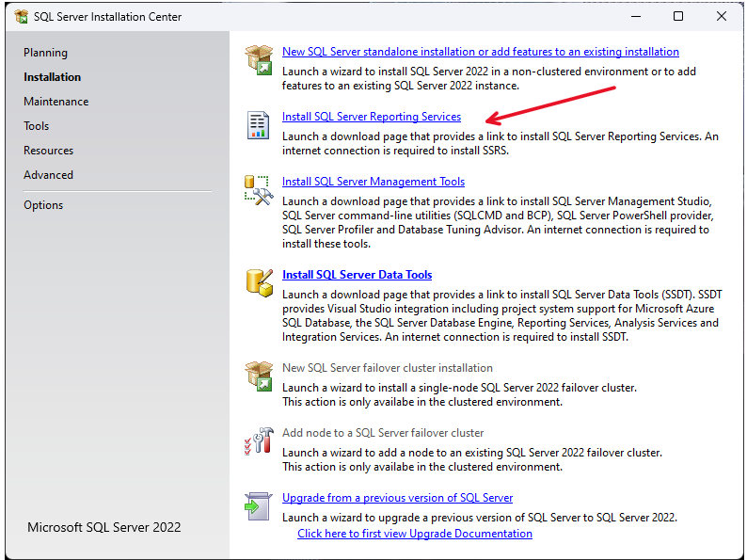
Task: Open the Options section
Action: pos(43,205)
